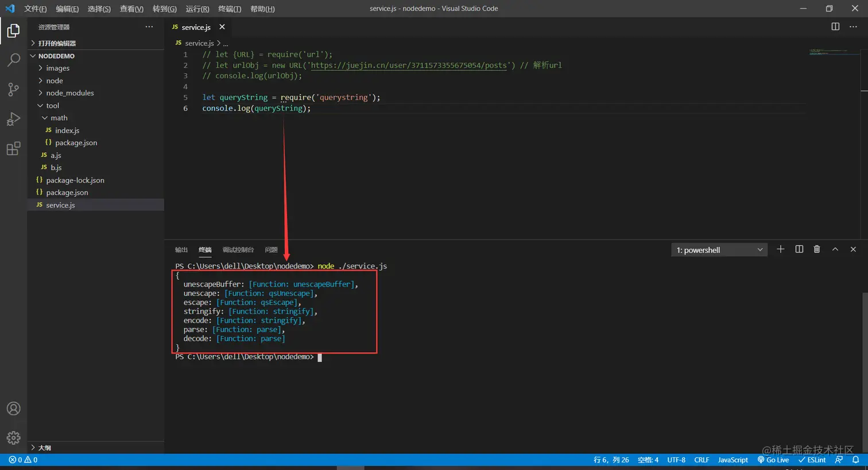The image size is (868, 470).
Task: Open the root package.json below package-lock.json
Action: pyautogui.click(x=95, y=192)
